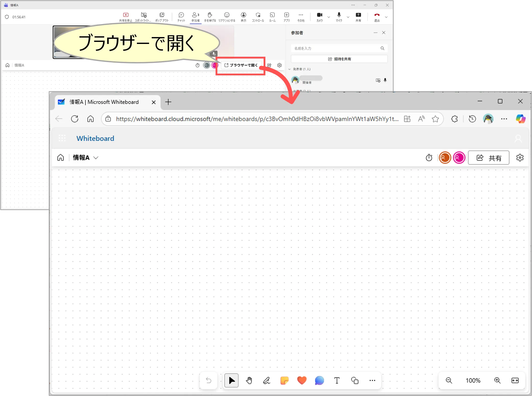Add a comment with bubble tool
This screenshot has height=396, width=532.
(x=319, y=380)
